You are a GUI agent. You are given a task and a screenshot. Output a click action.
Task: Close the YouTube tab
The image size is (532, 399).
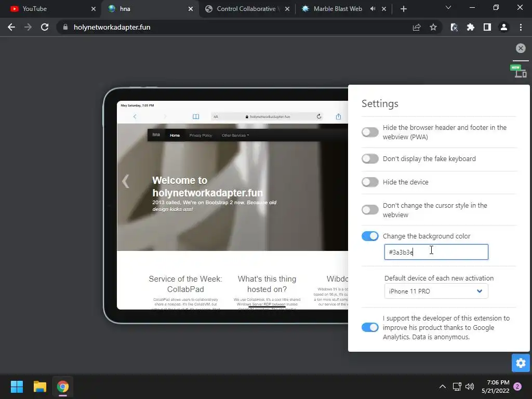94,9
